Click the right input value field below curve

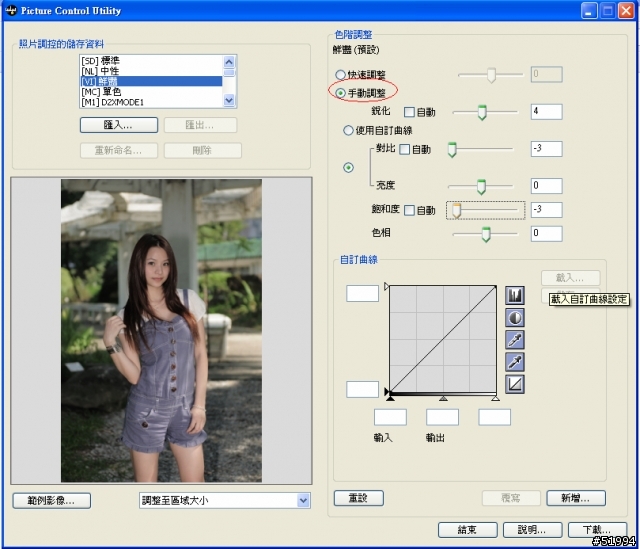(495, 417)
